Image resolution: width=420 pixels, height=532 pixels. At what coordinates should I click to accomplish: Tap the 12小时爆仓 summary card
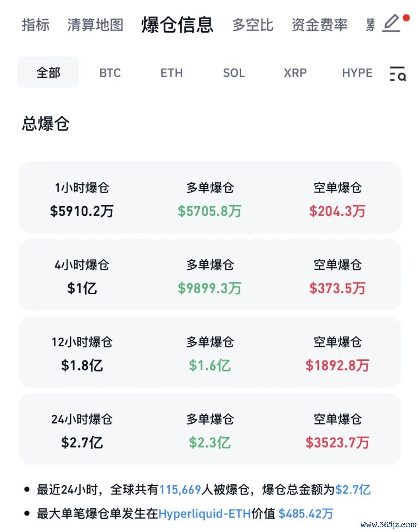(210, 352)
